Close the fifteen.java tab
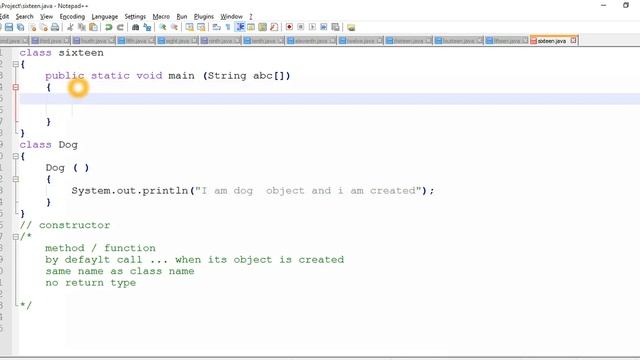 pos(525,40)
